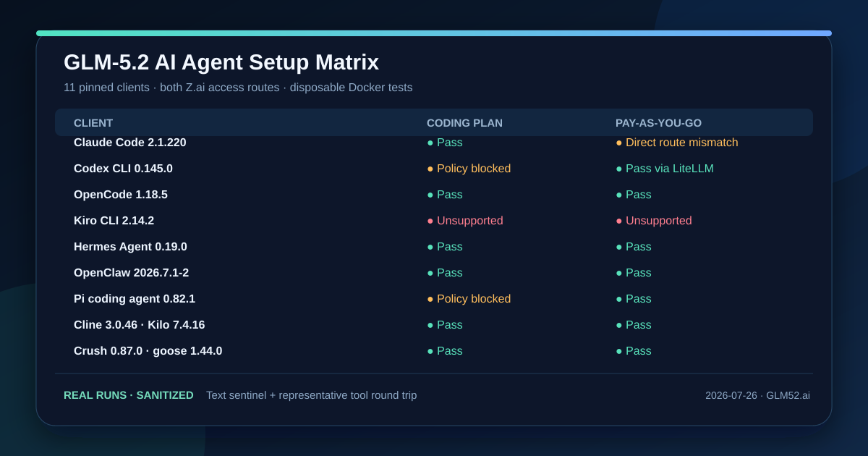Click Kiro CLI coding plan Unsupported status

(x=465, y=221)
